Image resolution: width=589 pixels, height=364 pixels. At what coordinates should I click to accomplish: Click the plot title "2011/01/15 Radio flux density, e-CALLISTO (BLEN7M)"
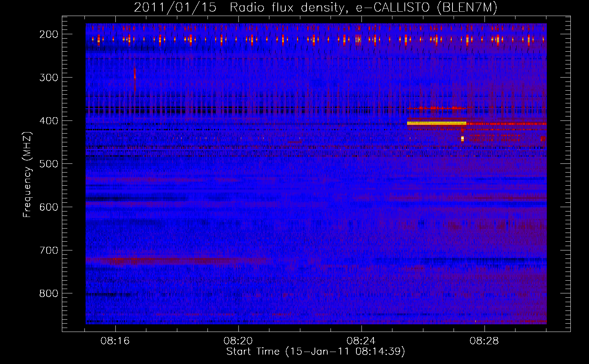(x=316, y=7)
